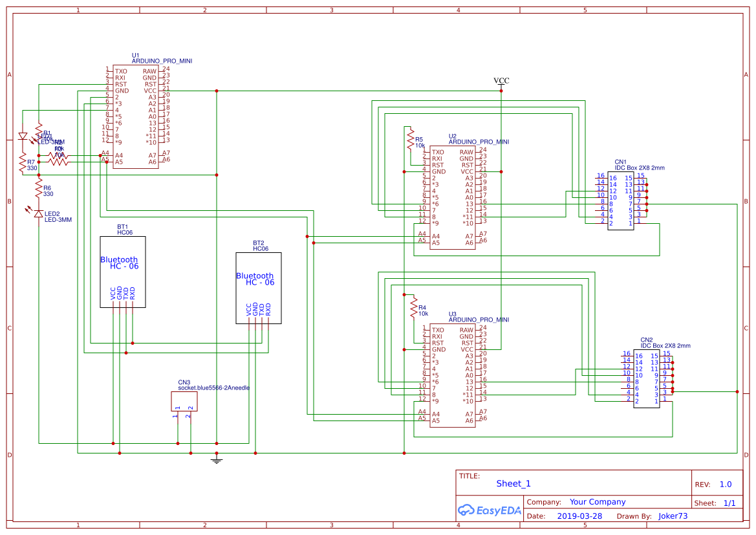Click the Your Company text field
The image size is (756, 535).
pos(598,502)
